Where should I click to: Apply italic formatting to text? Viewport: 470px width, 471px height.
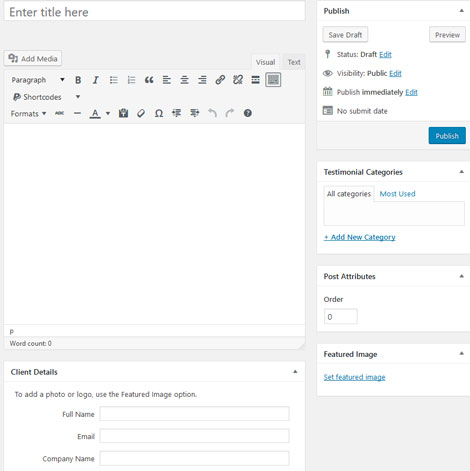(96, 80)
